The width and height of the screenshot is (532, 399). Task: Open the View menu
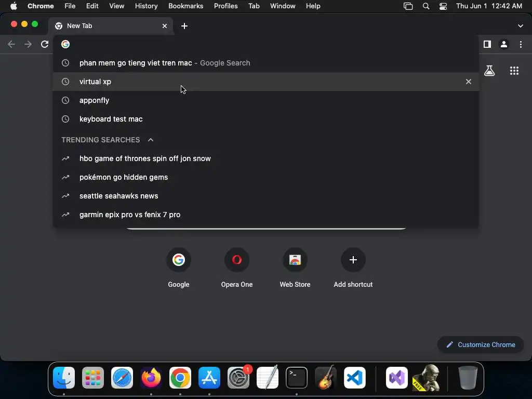(117, 6)
